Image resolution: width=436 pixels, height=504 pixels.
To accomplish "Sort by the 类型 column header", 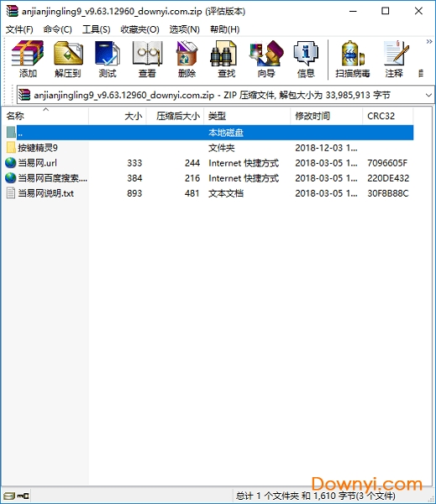I will [247, 116].
